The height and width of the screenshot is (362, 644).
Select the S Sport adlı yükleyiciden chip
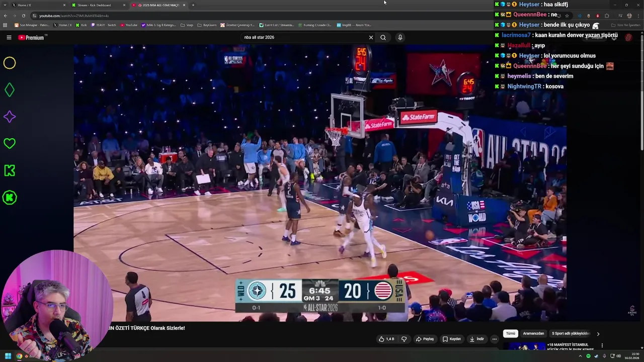point(571,333)
